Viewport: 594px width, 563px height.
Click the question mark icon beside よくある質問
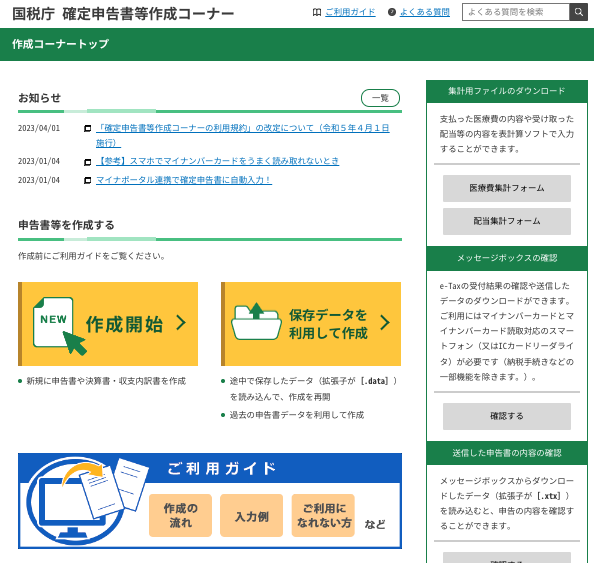point(392,13)
